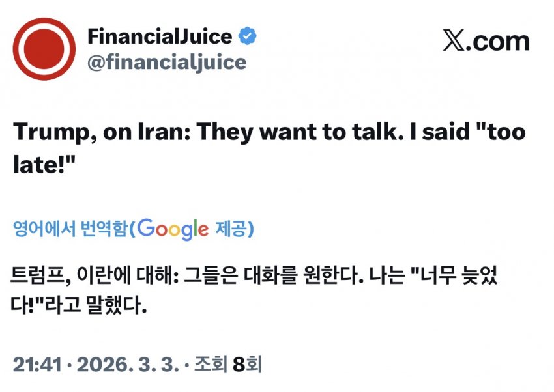Click the "조회 8회" view count
The width and height of the screenshot is (554, 392).
click(227, 364)
